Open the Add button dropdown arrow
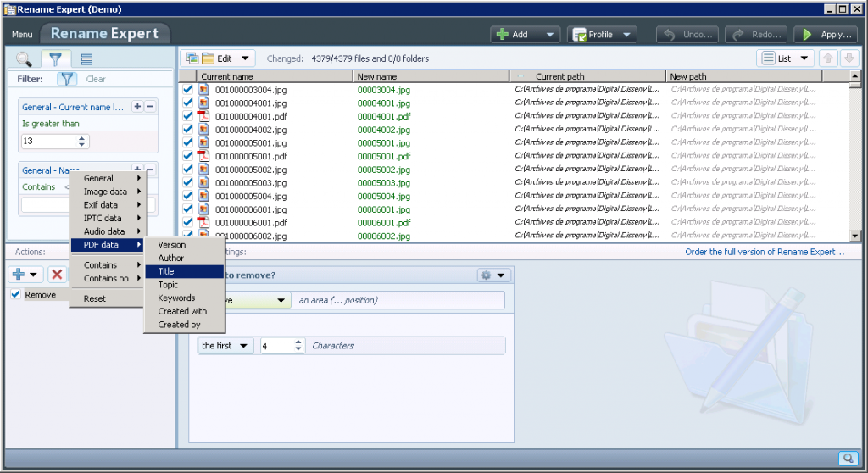The height and width of the screenshot is (473, 868). pyautogui.click(x=549, y=35)
